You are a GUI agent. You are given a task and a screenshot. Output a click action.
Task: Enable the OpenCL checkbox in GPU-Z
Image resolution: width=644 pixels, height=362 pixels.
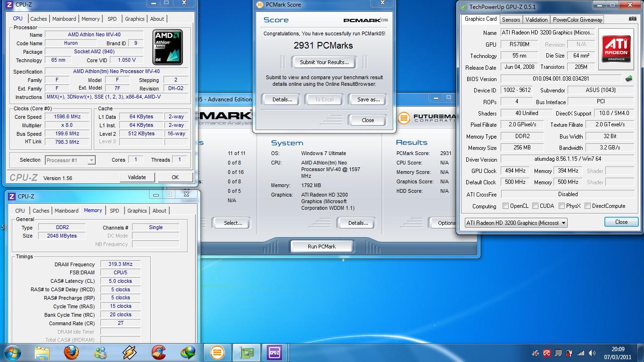505,206
